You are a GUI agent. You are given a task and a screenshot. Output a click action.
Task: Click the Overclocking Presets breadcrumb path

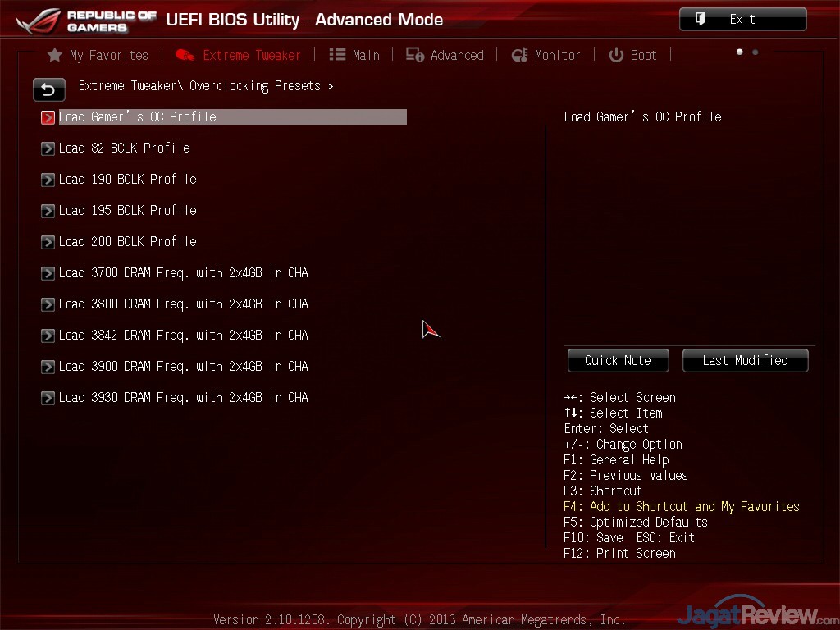(x=206, y=85)
